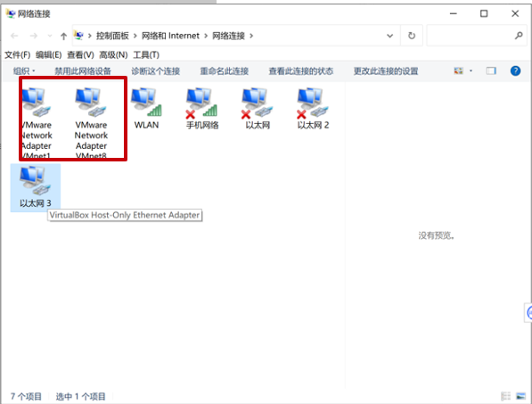Expand the change view options arrow
The height and width of the screenshot is (404, 532).
click(x=471, y=70)
